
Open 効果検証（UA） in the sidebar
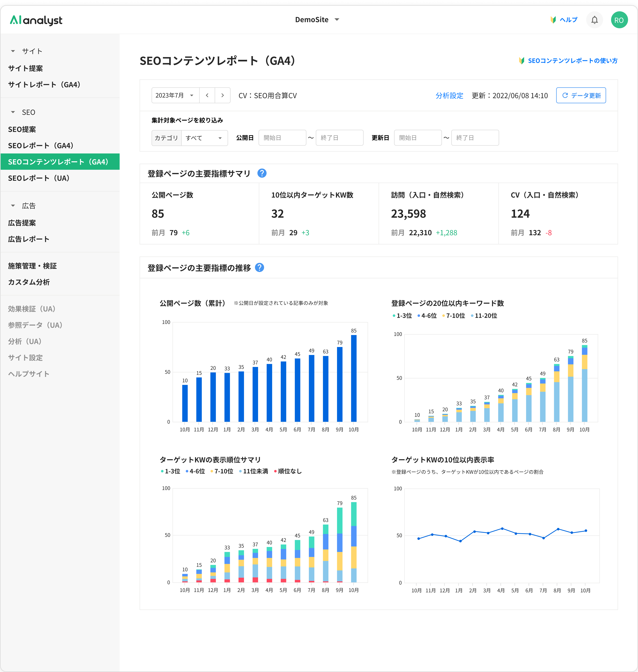click(32, 309)
